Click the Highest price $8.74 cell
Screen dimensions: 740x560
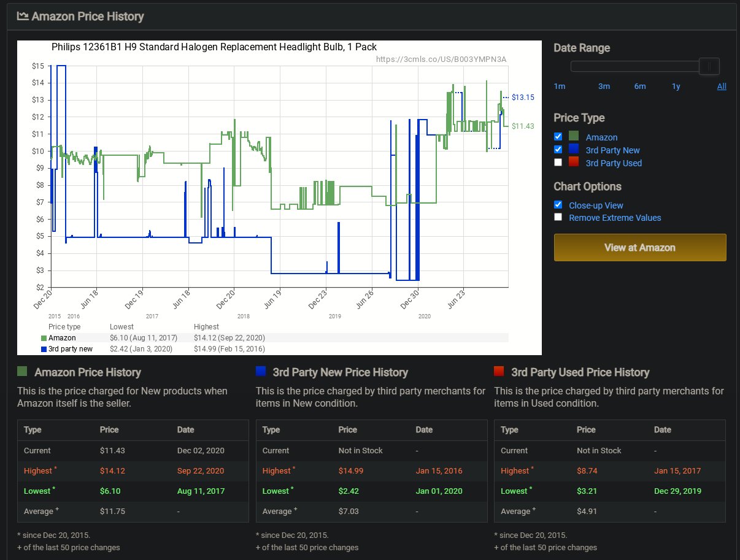[x=588, y=470]
